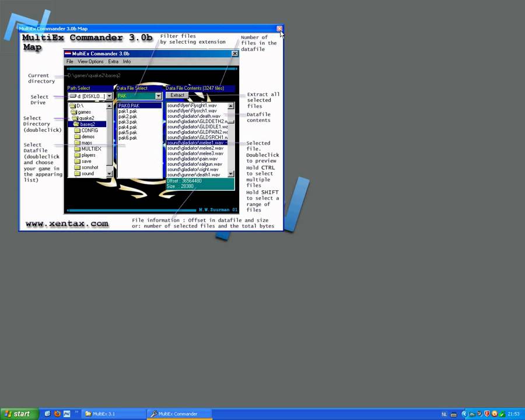
Task: Click the red shield tray icon
Action: pos(487,414)
